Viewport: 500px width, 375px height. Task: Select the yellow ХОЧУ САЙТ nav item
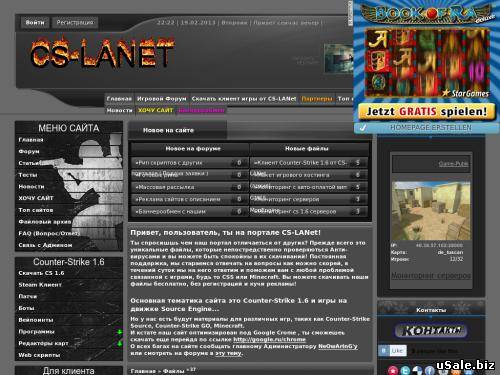pos(156,110)
